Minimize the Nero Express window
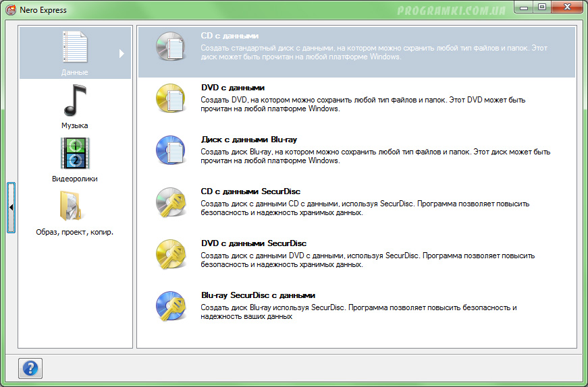 pyautogui.click(x=524, y=7)
